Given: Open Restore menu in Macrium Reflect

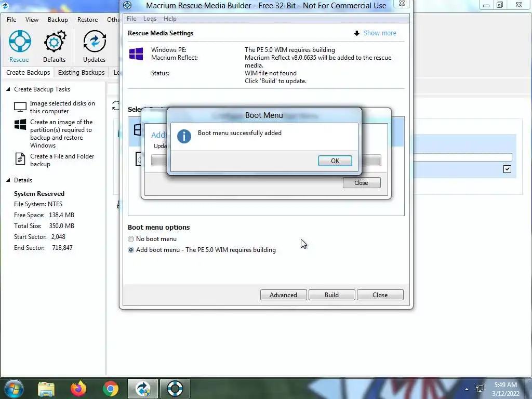Looking at the screenshot, I should [x=87, y=20].
